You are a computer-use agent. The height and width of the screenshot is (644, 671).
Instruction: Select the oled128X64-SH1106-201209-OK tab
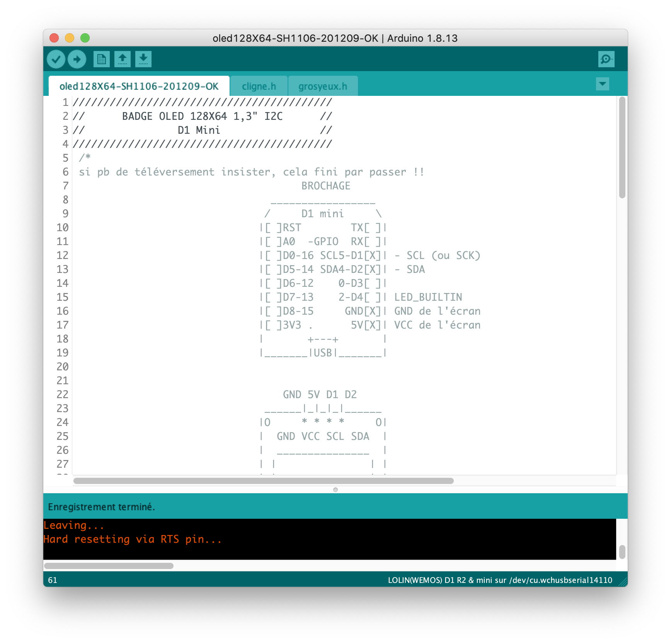pyautogui.click(x=139, y=86)
